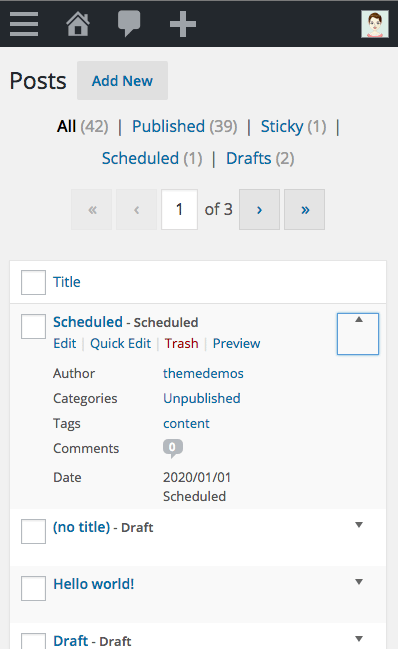Viewport: 398px width, 649px height.
Task: Click Quick Edit on Scheduled post
Action: click(120, 344)
